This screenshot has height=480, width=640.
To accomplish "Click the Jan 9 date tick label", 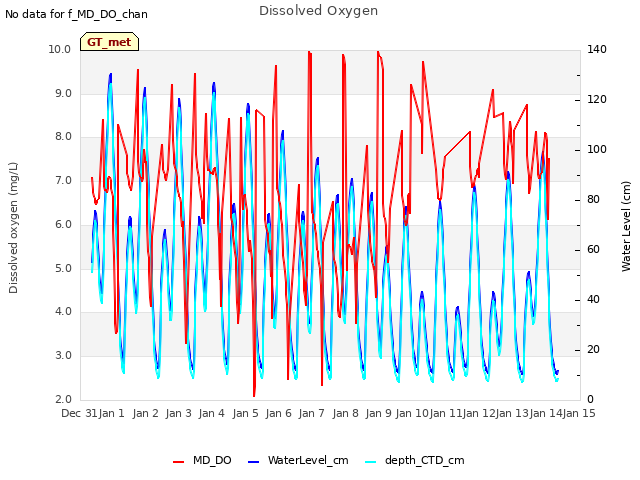I will click(x=379, y=413).
